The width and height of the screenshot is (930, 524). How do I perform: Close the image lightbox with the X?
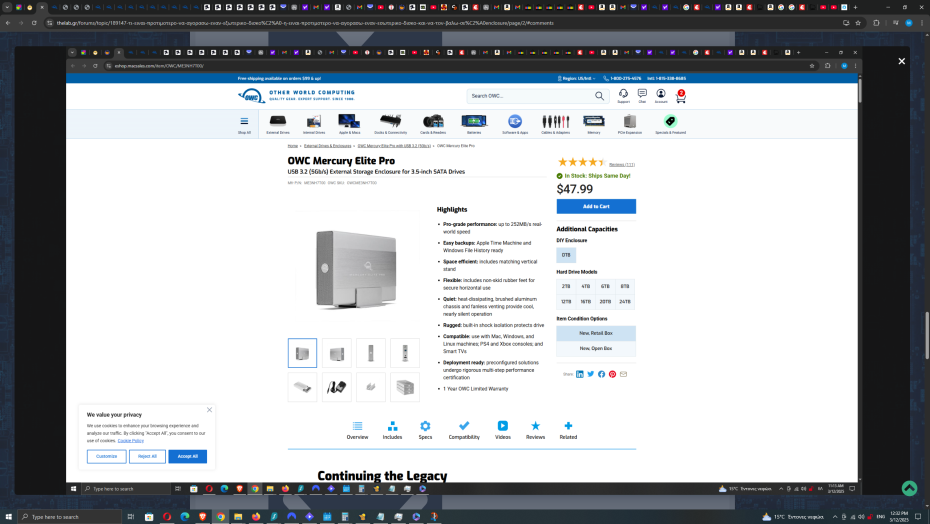click(902, 61)
